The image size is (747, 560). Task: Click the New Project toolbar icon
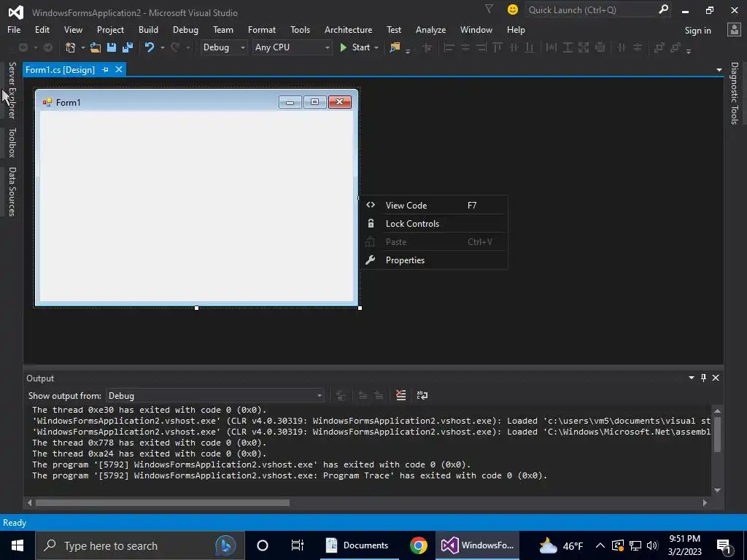point(71,47)
